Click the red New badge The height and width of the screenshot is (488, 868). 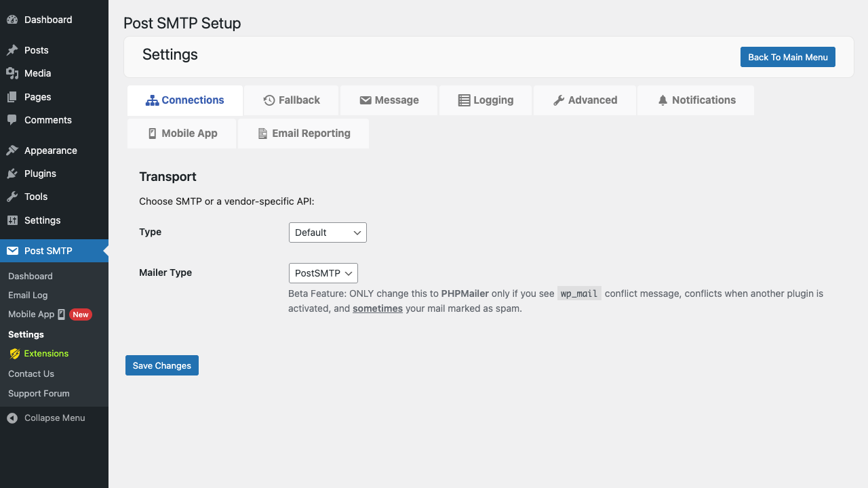[x=81, y=314]
